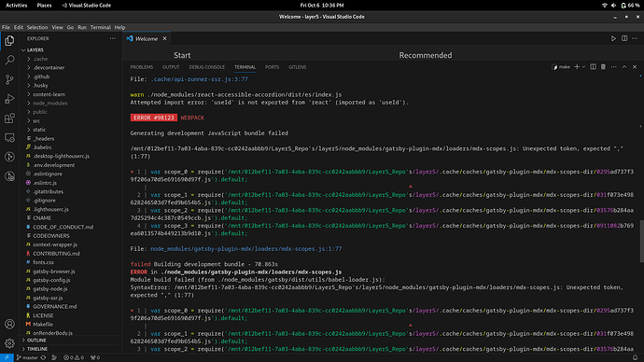Open Source Control view in activity bar
Screen dimensions: 644x362
pyautogui.click(x=9, y=79)
